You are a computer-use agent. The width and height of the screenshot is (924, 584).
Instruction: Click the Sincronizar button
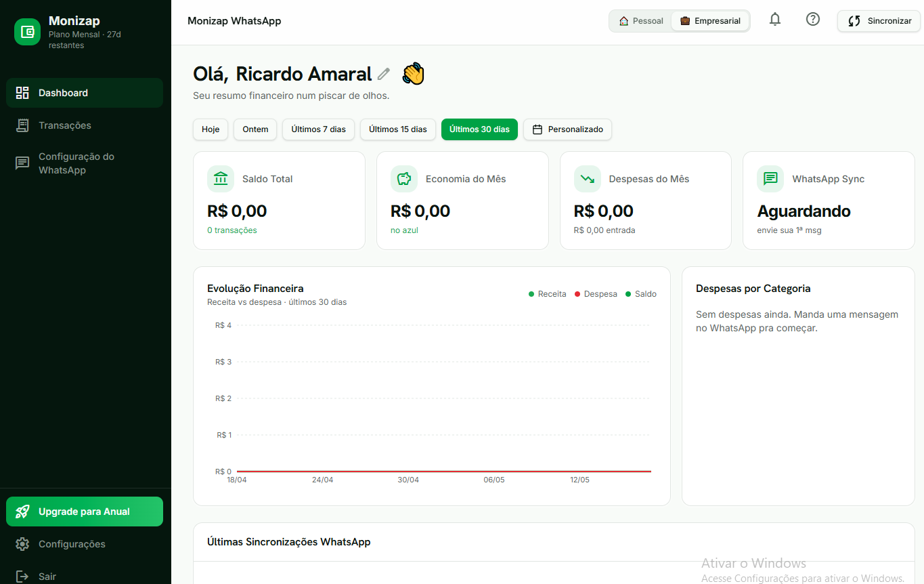(x=879, y=21)
